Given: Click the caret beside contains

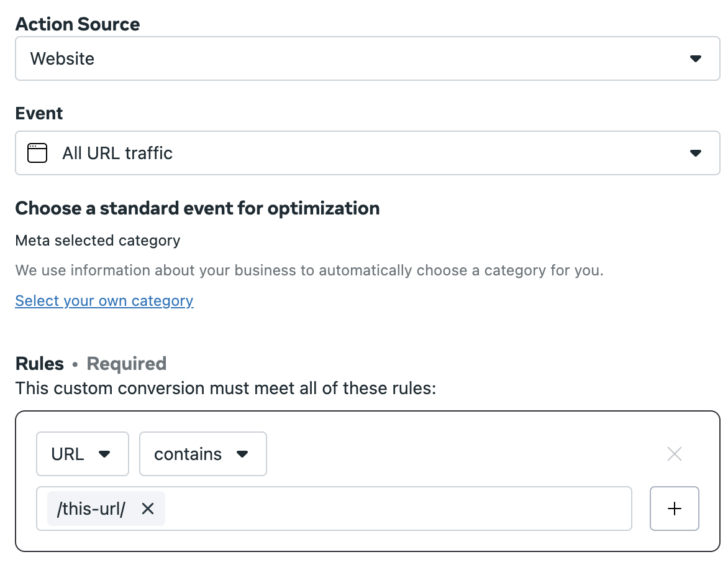Looking at the screenshot, I should point(242,454).
